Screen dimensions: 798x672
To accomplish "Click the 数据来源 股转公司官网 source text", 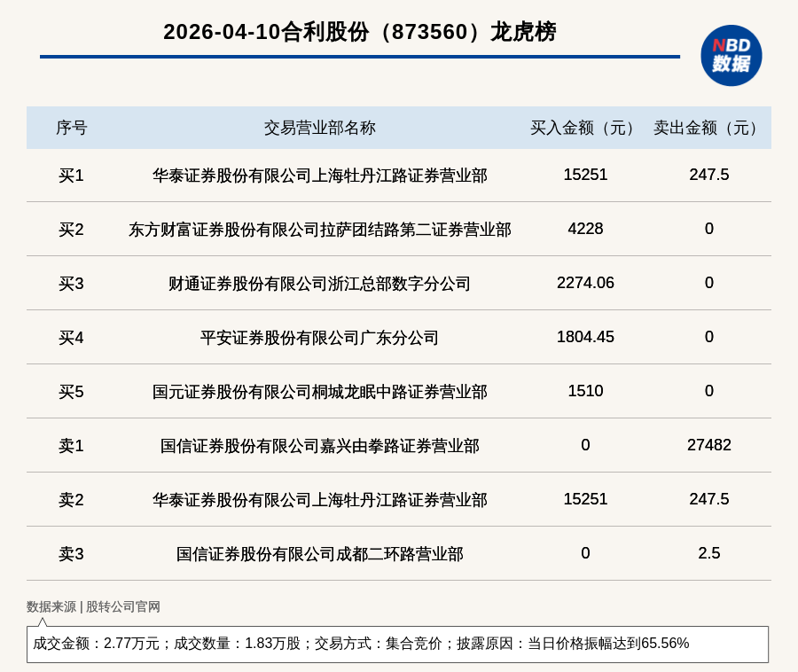I will [x=93, y=607].
